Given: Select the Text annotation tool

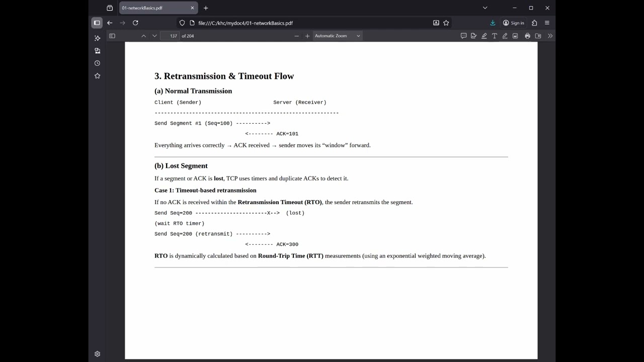Looking at the screenshot, I should 495,36.
